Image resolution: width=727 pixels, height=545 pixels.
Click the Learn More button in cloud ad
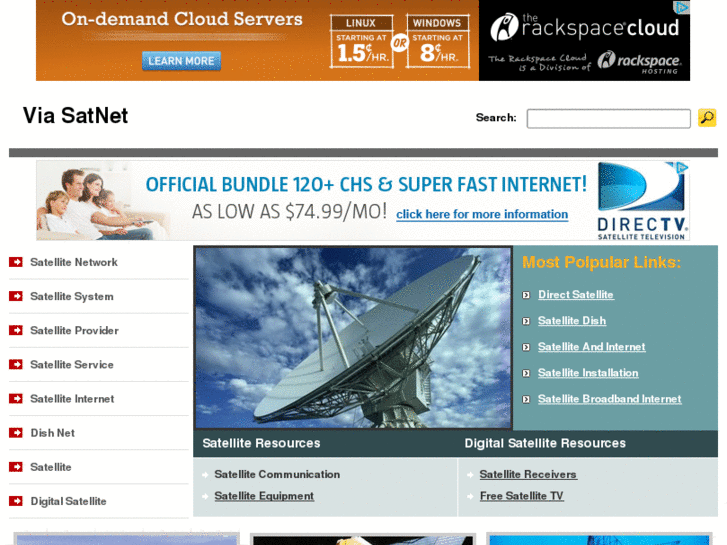pos(181,61)
